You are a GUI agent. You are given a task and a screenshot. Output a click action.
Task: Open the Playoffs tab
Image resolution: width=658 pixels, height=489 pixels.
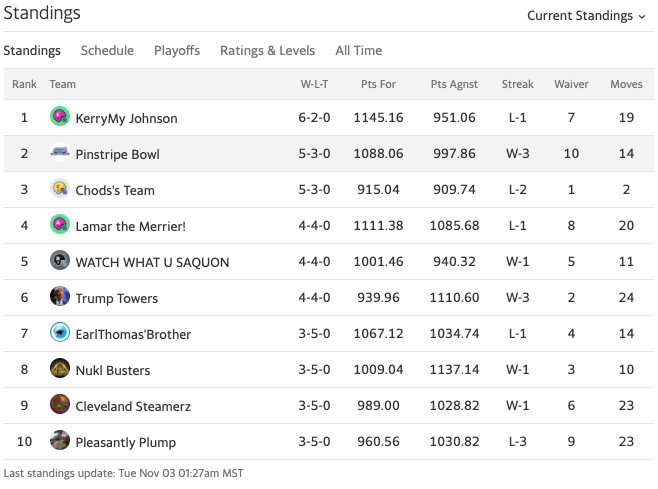point(177,51)
